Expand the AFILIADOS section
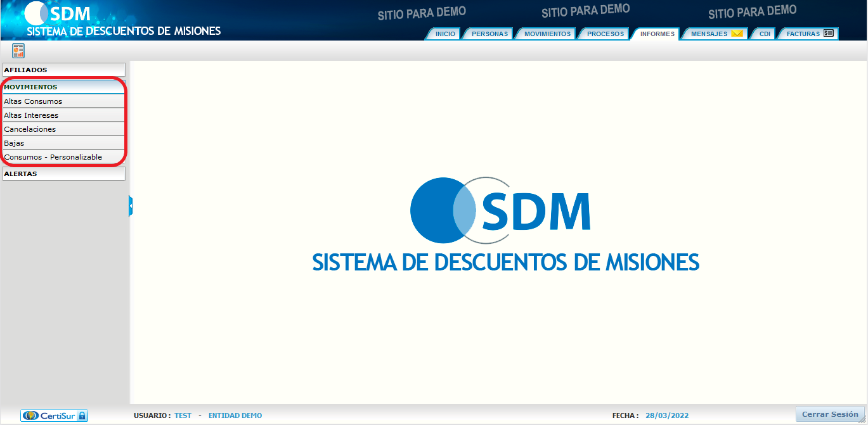 tap(64, 70)
